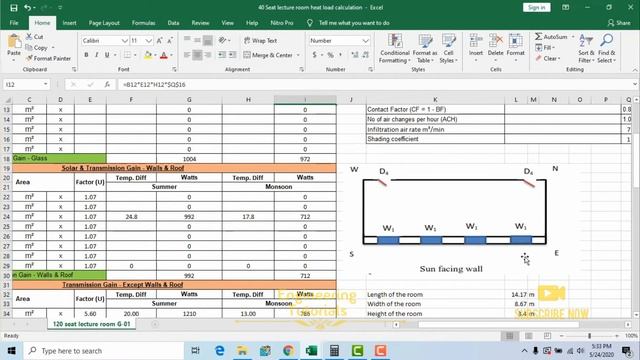Click accounting dollar format icon
The width and height of the screenshot is (640, 360).
click(x=314, y=55)
